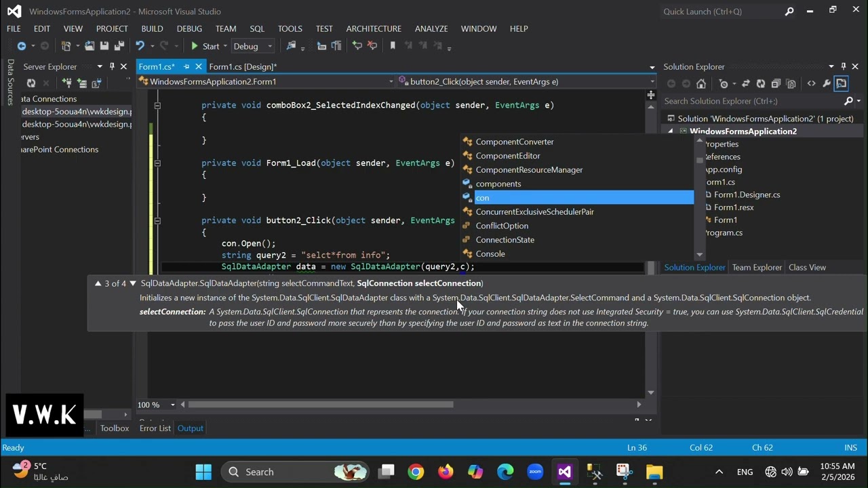Open the Debug configuration dropdown

coord(253,46)
